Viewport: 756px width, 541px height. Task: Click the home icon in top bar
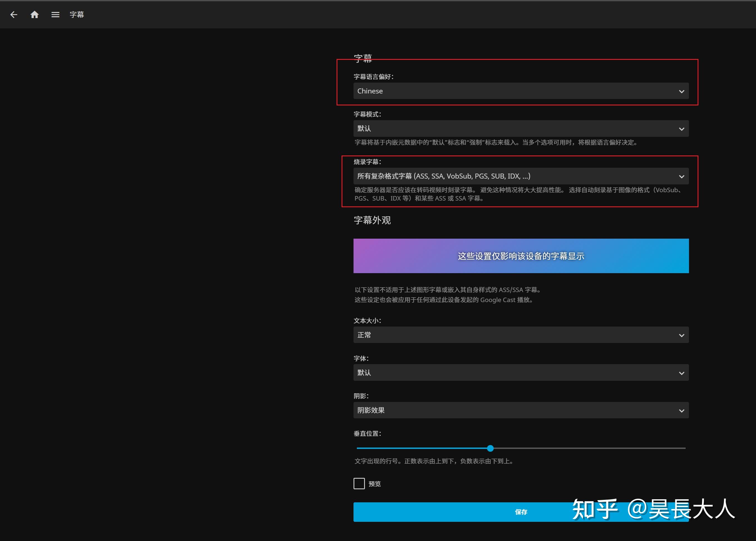34,14
